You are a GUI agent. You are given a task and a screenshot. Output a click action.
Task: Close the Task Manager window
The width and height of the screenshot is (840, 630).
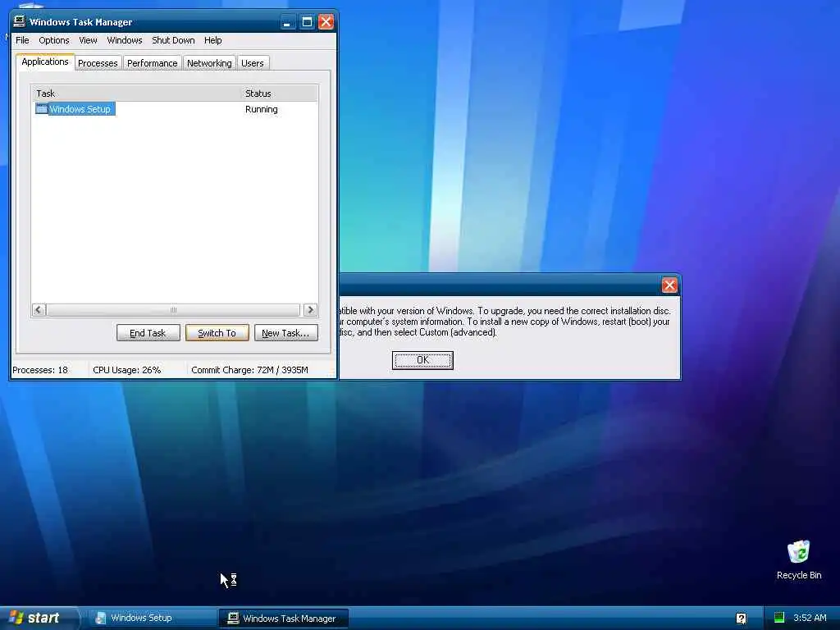click(326, 22)
